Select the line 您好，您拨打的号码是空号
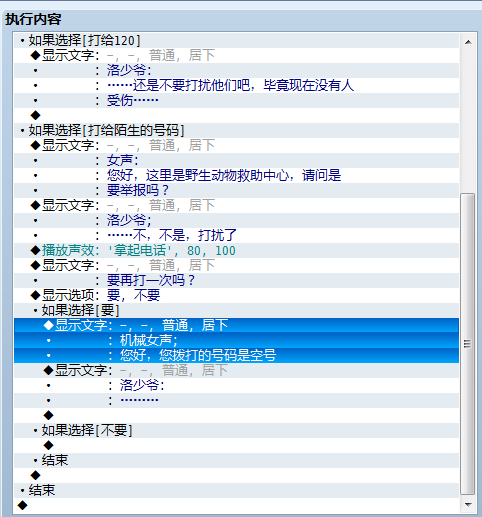 pyautogui.click(x=236, y=355)
